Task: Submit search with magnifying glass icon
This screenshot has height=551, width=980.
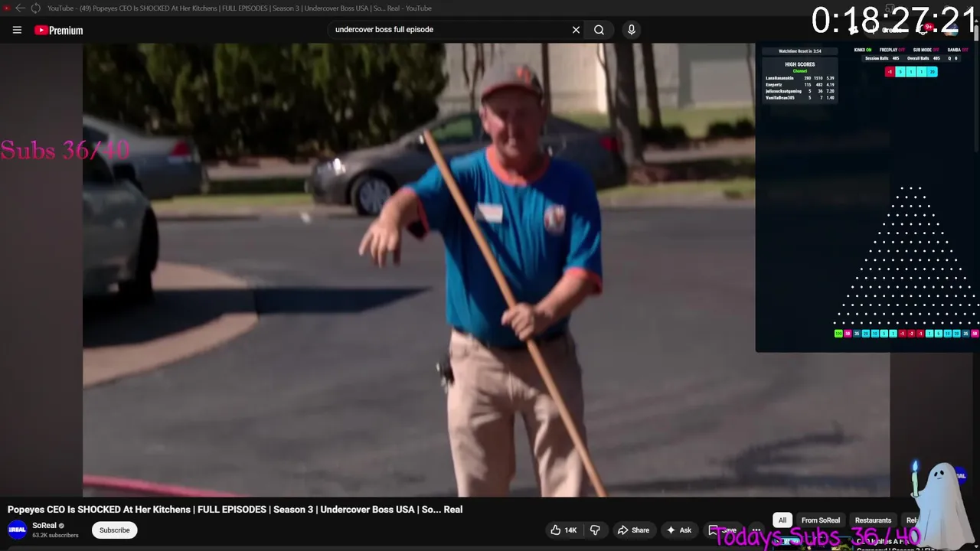Action: (599, 30)
